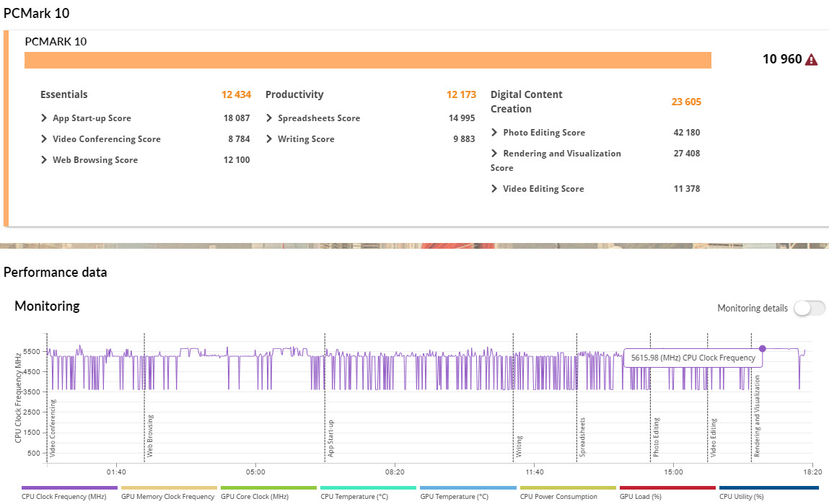Click the App Start-up value 18 087
This screenshot has height=504, width=829.
point(237,118)
